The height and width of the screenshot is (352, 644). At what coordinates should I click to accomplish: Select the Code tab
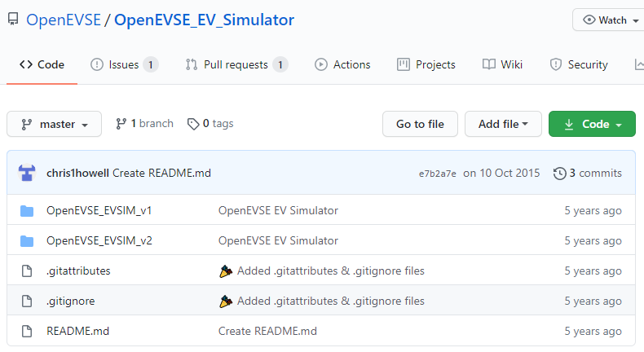[42, 64]
